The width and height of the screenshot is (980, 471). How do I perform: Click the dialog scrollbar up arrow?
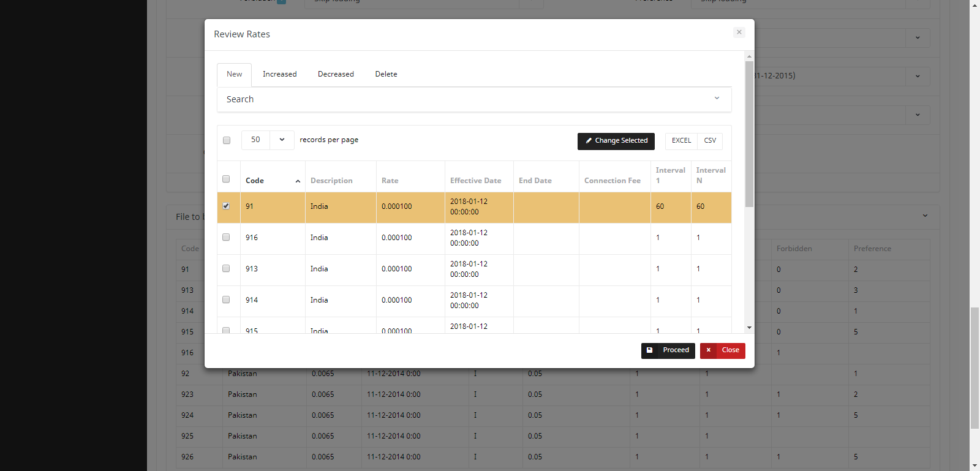(749, 56)
